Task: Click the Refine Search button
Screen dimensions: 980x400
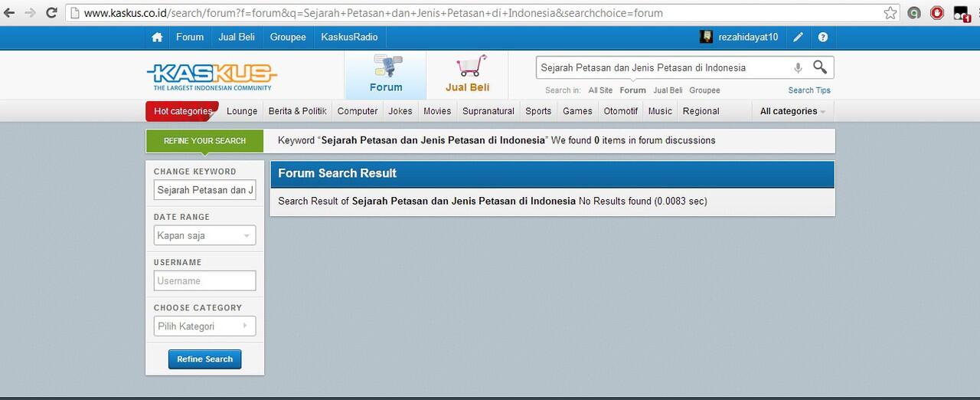Action: pos(204,359)
